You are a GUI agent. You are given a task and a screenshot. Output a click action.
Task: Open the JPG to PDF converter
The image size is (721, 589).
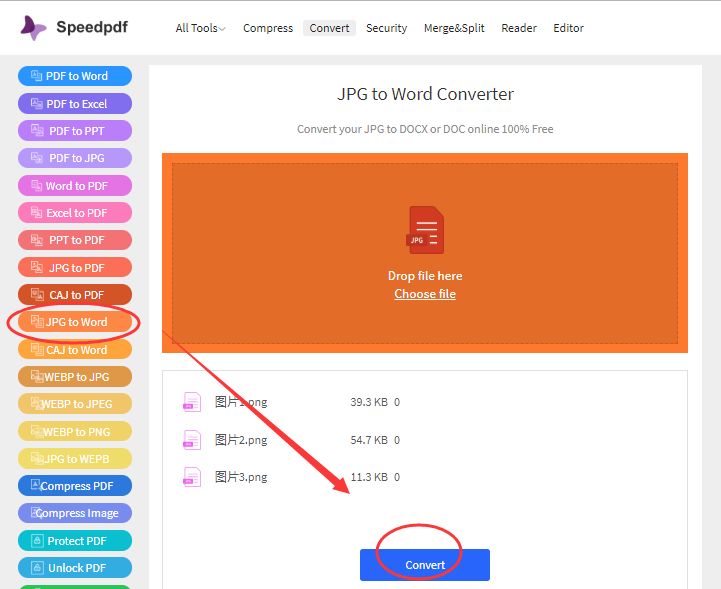pos(75,267)
